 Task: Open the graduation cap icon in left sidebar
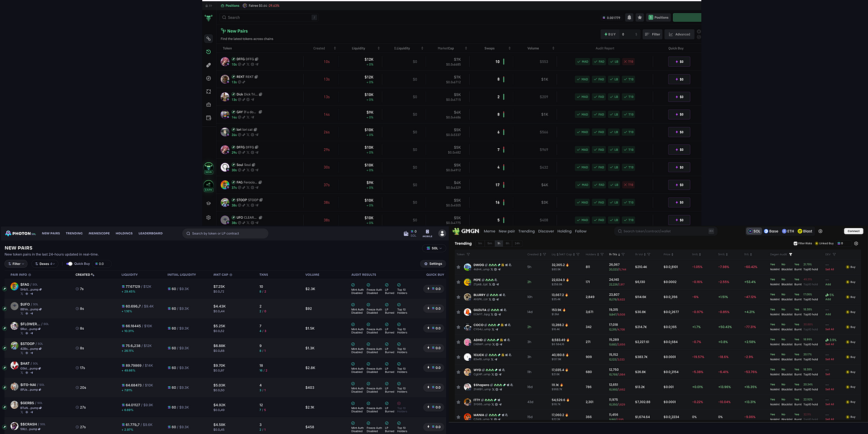(208, 203)
